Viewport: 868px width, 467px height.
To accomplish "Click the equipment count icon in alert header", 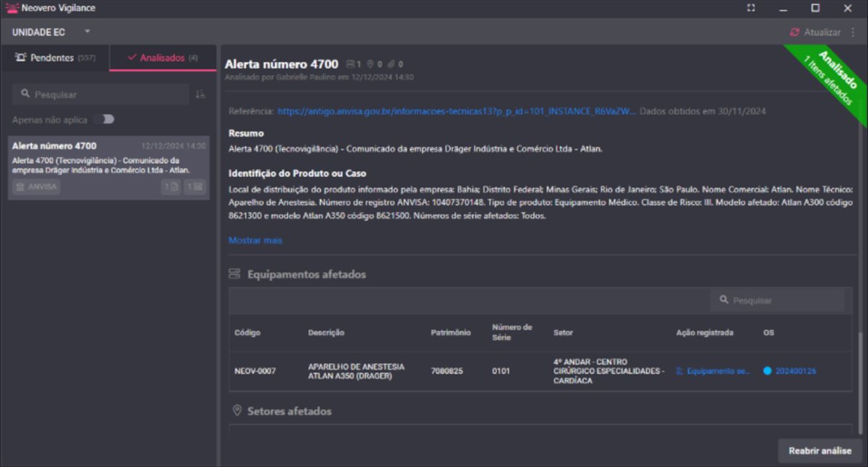I will pyautogui.click(x=351, y=64).
